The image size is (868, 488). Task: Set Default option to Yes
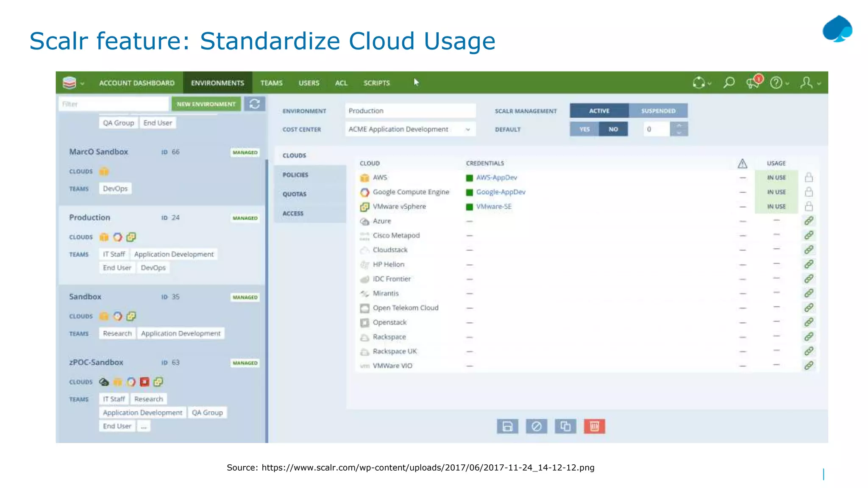584,129
